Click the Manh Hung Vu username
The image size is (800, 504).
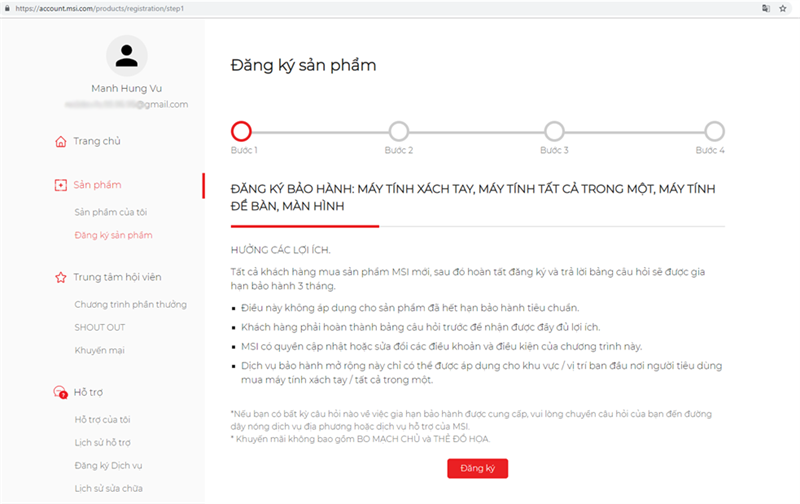(127, 88)
